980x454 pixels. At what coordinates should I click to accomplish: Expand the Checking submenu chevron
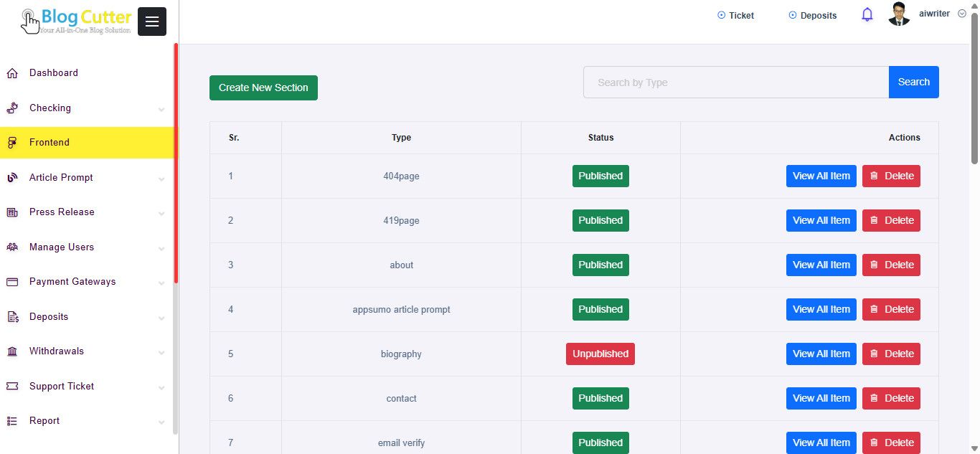tap(161, 110)
